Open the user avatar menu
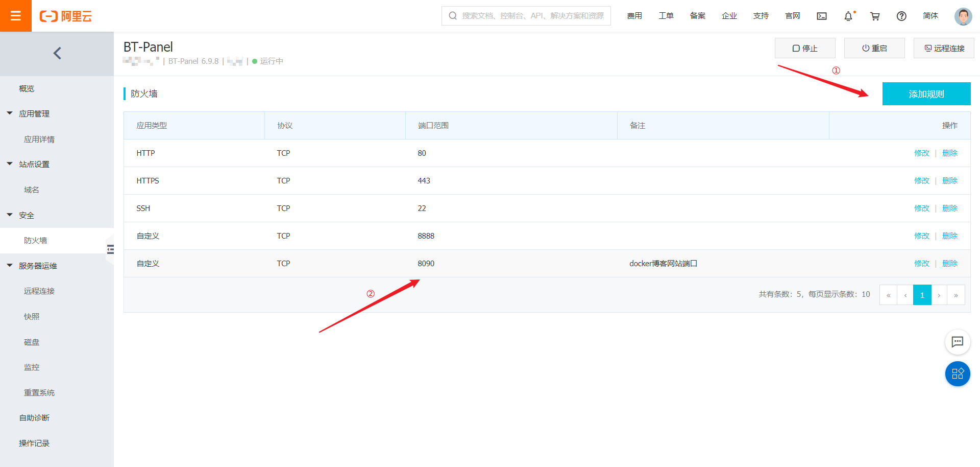980x467 pixels. click(x=963, y=16)
